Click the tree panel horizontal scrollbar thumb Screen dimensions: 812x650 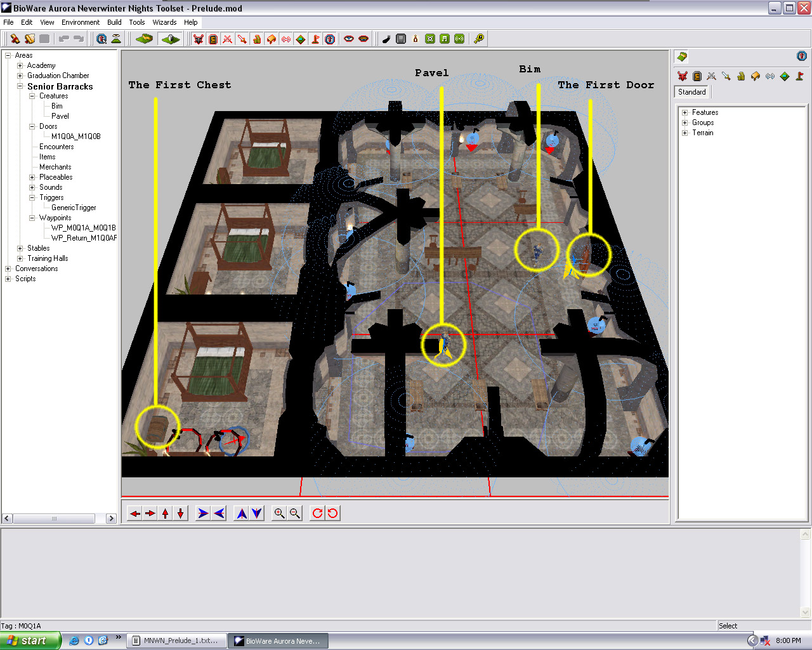click(54, 519)
